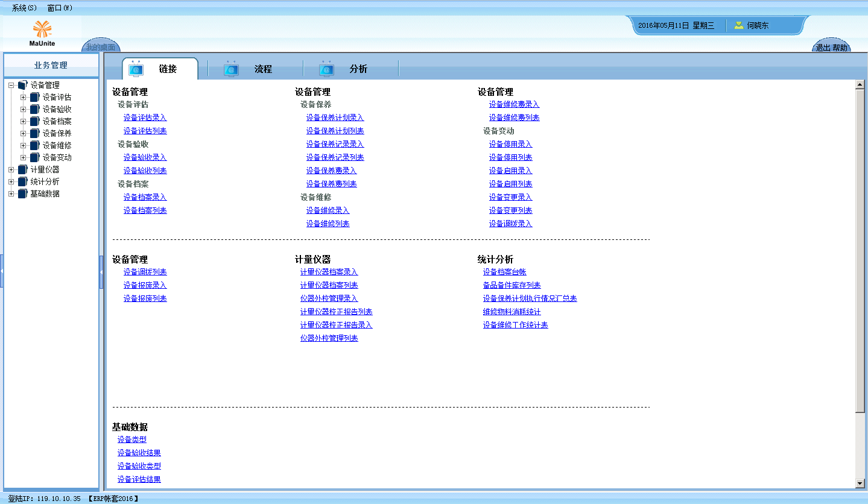Click the collapse handle at the window's left edge
The height and width of the screenshot is (504, 868).
click(2, 271)
